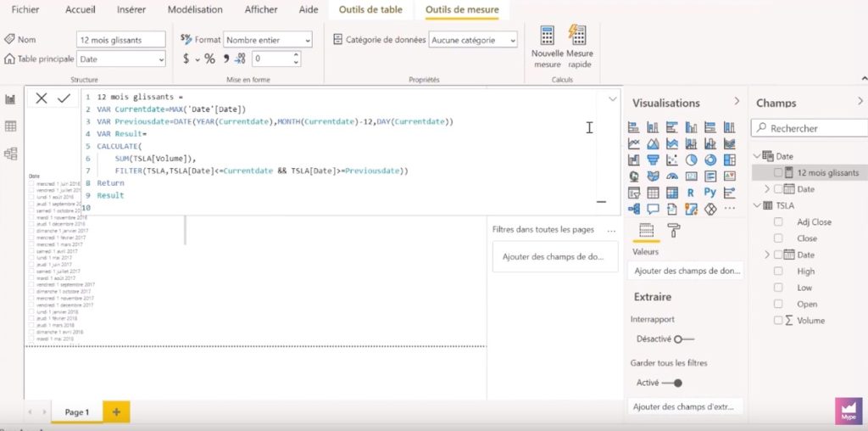Expand the formula bar with the chevron
This screenshot has width=868, height=431.
[x=612, y=98]
